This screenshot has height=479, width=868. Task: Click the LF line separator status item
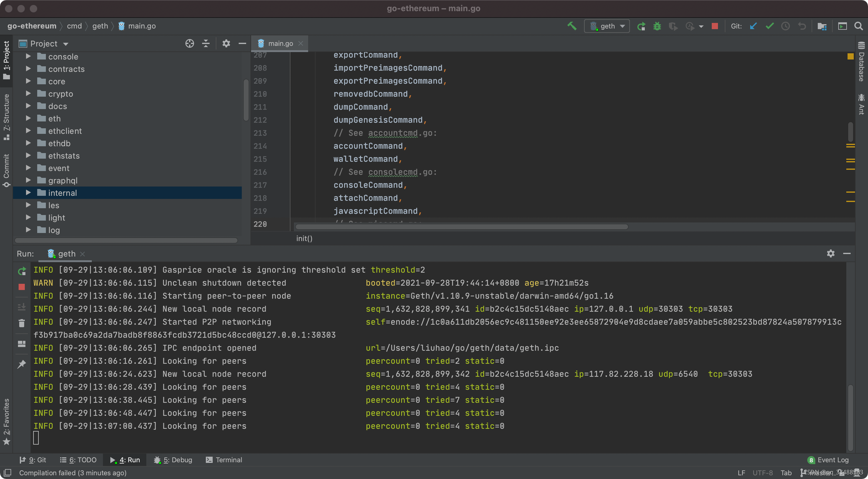click(x=741, y=472)
